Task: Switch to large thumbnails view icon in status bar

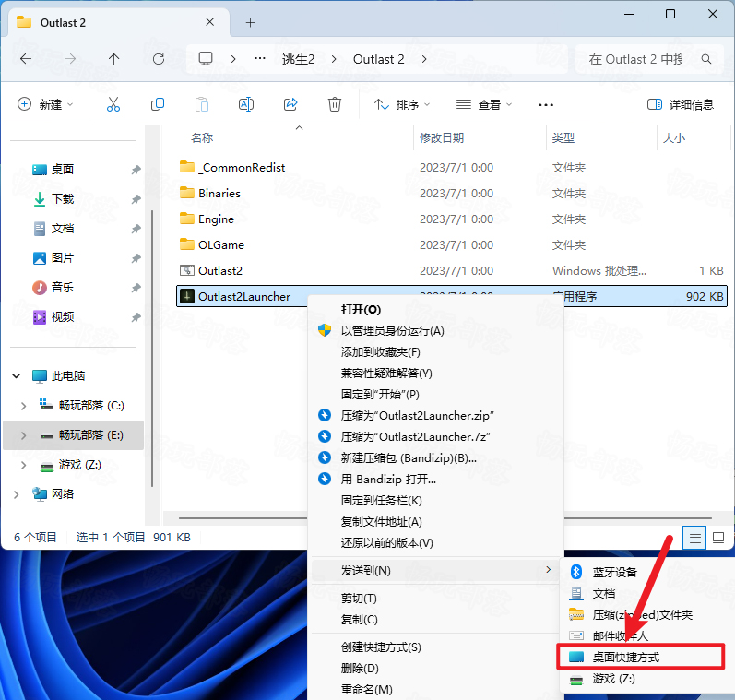Action: 718,538
